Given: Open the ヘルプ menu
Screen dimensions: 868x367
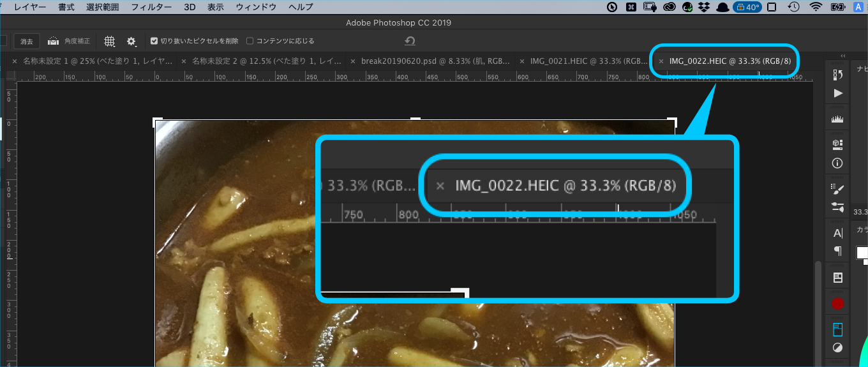Looking at the screenshot, I should tap(301, 7).
